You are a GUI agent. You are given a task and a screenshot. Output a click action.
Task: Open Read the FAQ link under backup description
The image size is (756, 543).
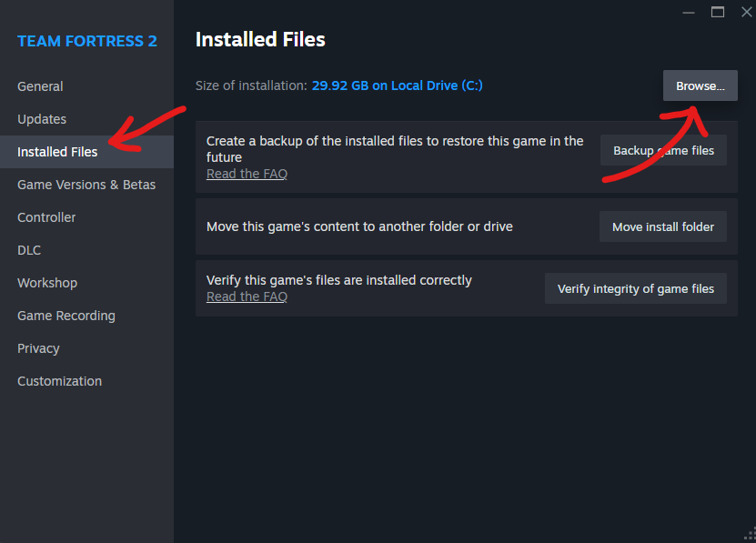pyautogui.click(x=247, y=174)
